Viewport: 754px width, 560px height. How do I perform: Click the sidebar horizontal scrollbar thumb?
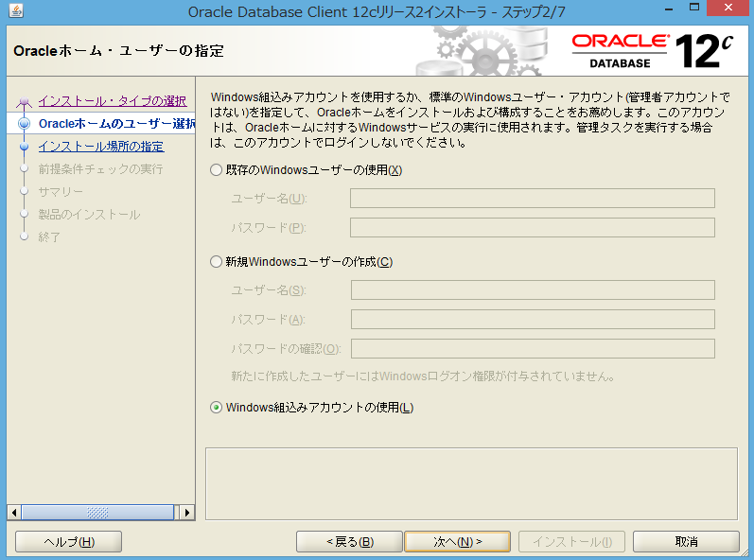click(97, 513)
